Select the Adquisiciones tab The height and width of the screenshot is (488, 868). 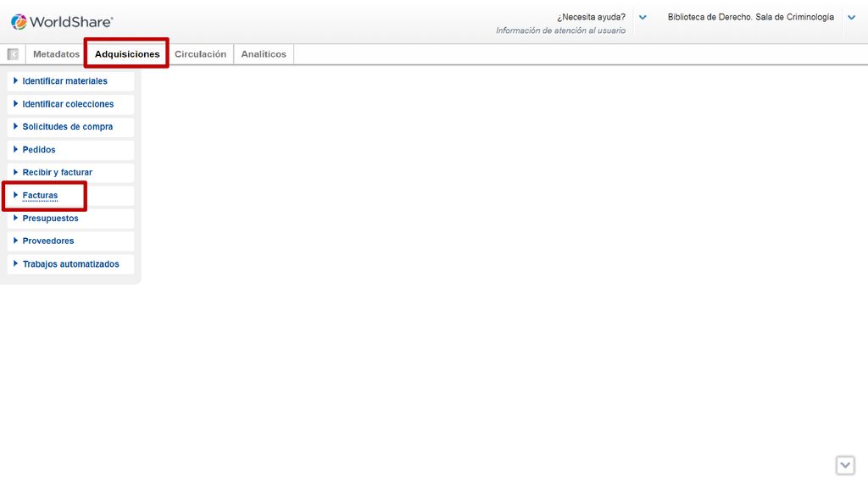click(x=127, y=54)
